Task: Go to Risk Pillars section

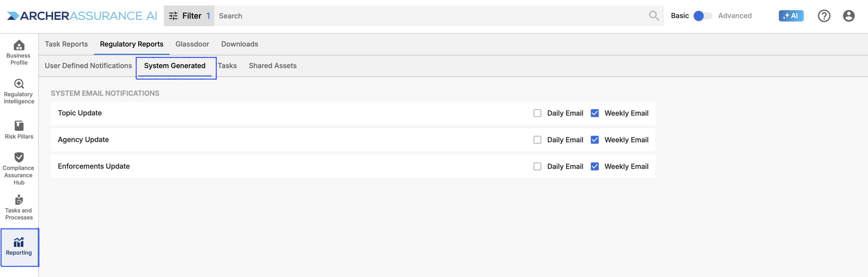Action: pos(19,130)
